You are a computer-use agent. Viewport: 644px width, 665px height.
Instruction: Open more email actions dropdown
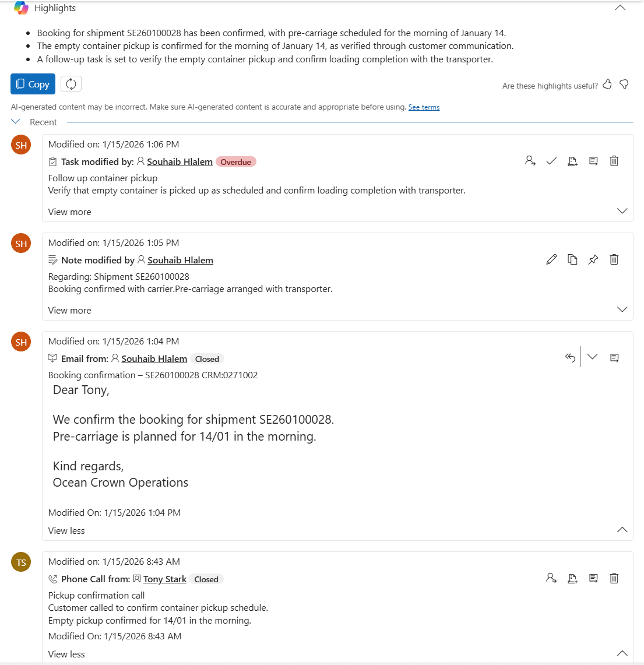pyautogui.click(x=593, y=357)
